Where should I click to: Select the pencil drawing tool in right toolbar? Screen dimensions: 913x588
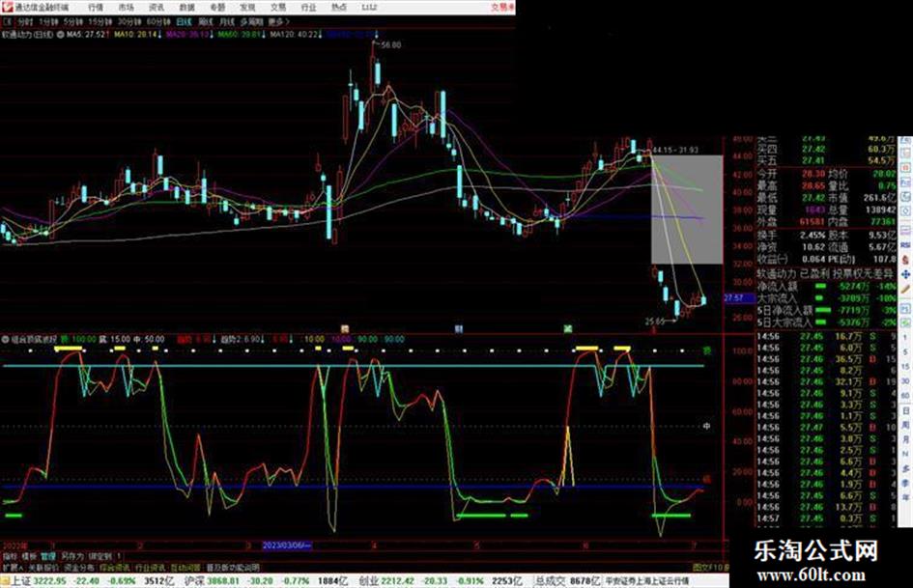point(905,288)
